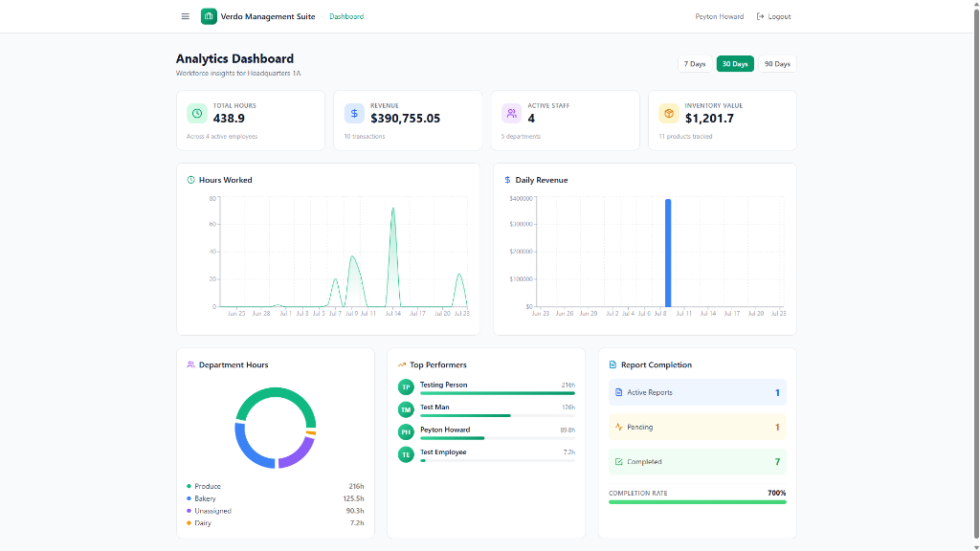The width and height of the screenshot is (980, 551).
Task: Click the Bakery legend label
Action: tap(205, 498)
